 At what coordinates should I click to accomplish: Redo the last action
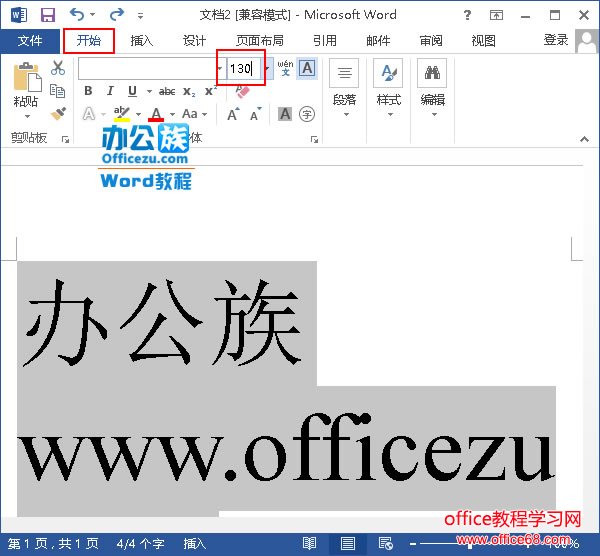pos(117,15)
